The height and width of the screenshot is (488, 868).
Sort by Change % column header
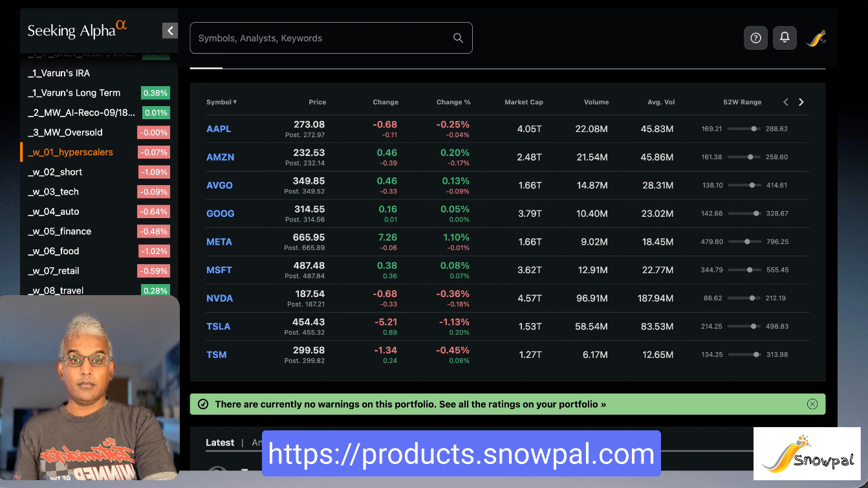(453, 102)
